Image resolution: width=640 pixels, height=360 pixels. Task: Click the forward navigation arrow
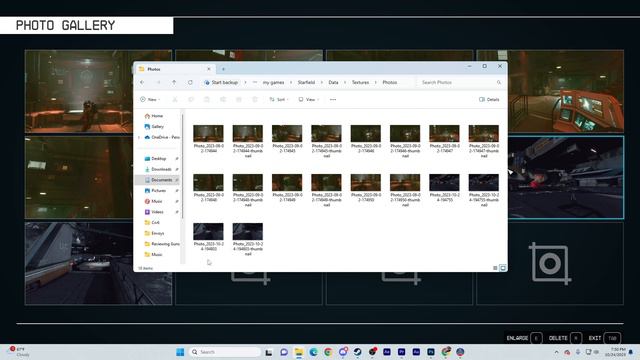(x=158, y=82)
